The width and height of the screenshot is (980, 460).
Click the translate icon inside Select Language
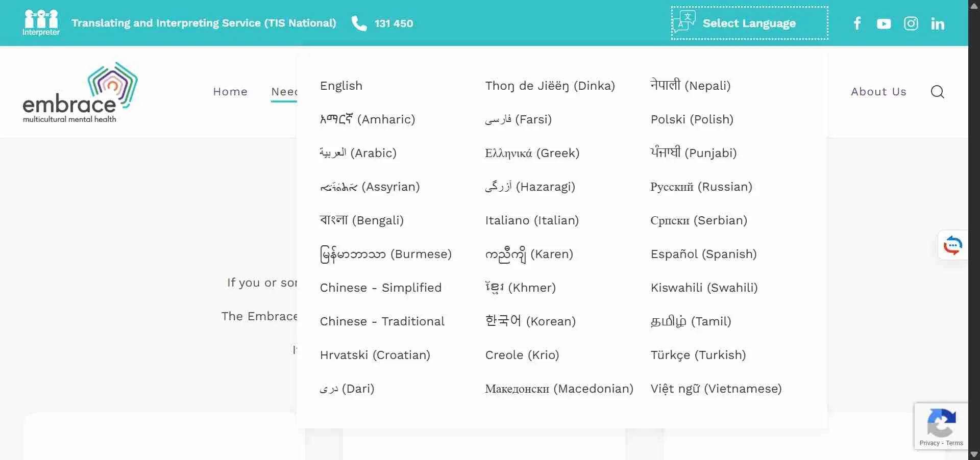tap(684, 21)
